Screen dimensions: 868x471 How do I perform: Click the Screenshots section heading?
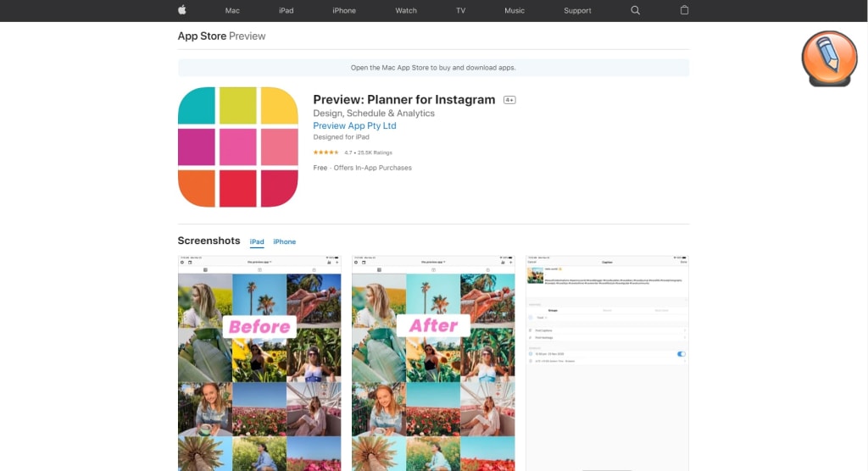(209, 241)
